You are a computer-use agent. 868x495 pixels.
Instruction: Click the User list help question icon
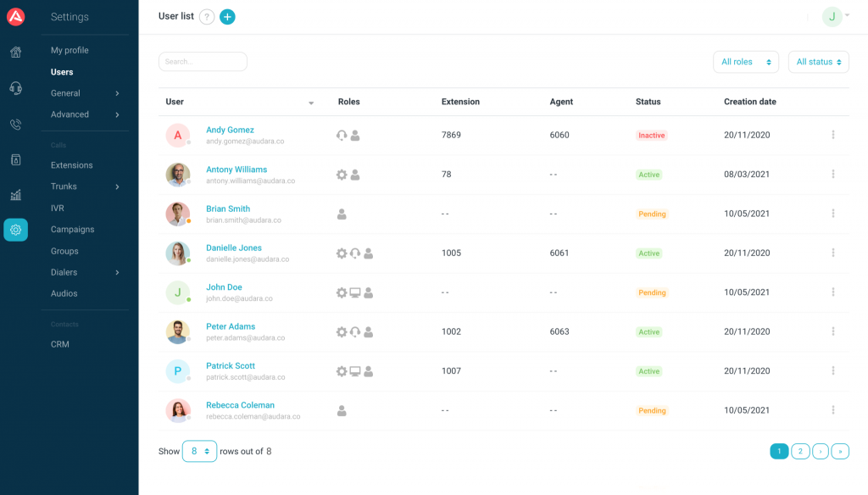pyautogui.click(x=207, y=17)
